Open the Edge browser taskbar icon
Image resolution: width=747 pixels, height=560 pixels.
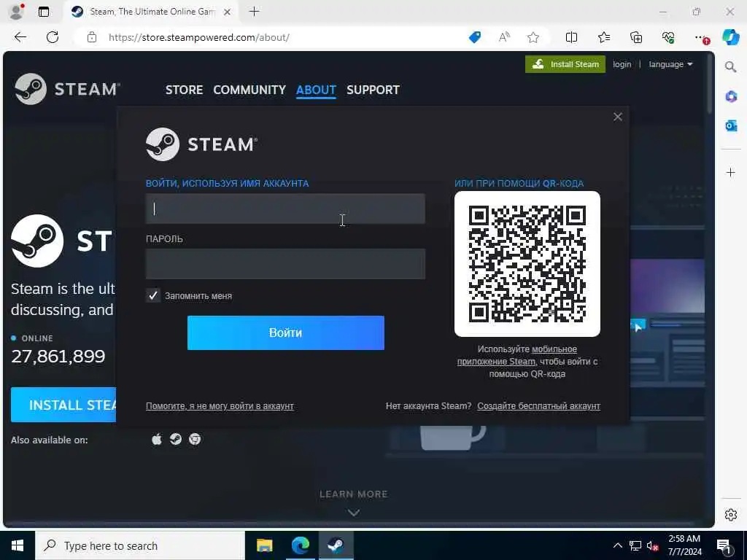tap(300, 545)
